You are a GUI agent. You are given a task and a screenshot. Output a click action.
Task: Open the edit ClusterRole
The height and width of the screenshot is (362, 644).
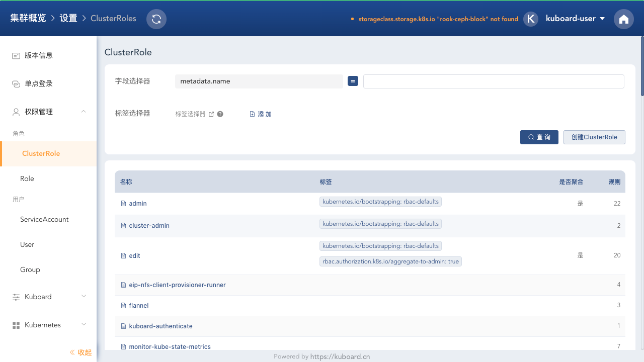click(x=134, y=256)
